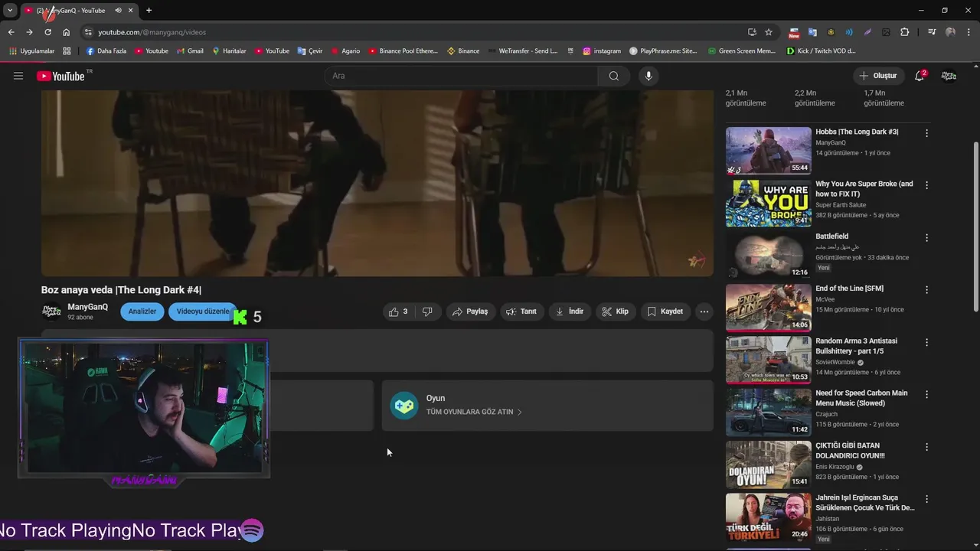
Task: Open Why You Are Super Broke thumbnail
Action: click(x=769, y=204)
